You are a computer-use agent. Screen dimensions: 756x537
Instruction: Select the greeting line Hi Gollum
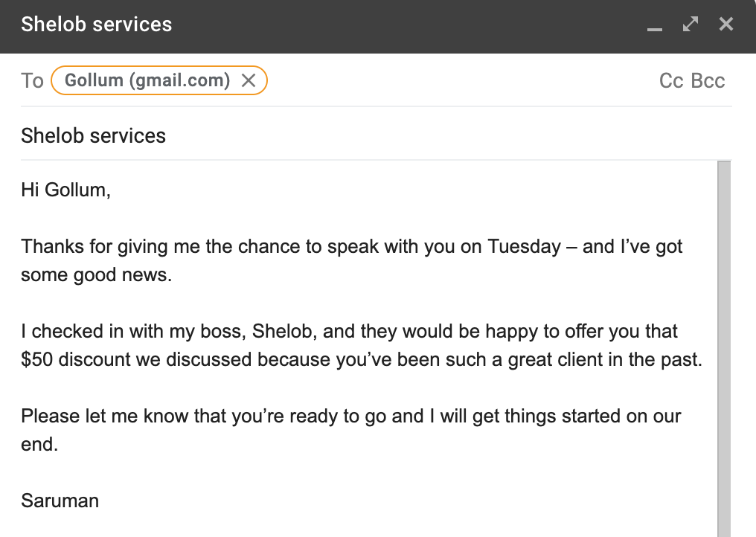pos(65,189)
